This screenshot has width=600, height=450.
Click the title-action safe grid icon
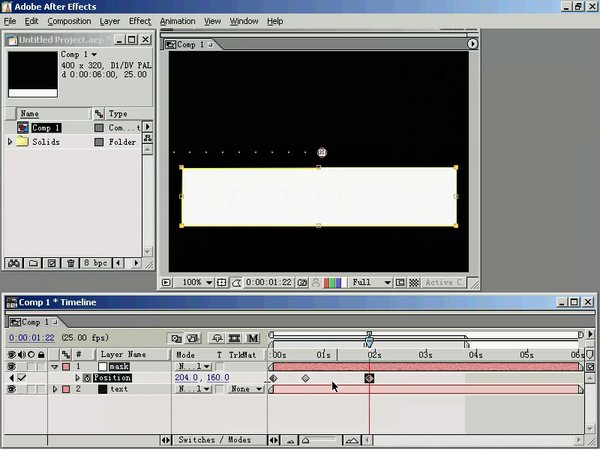pyautogui.click(x=222, y=283)
